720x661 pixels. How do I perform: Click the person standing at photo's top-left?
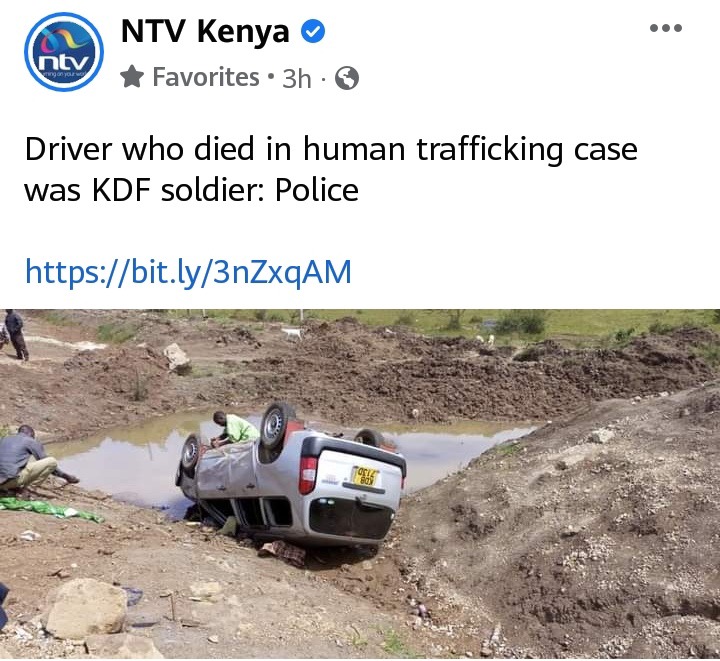point(16,335)
